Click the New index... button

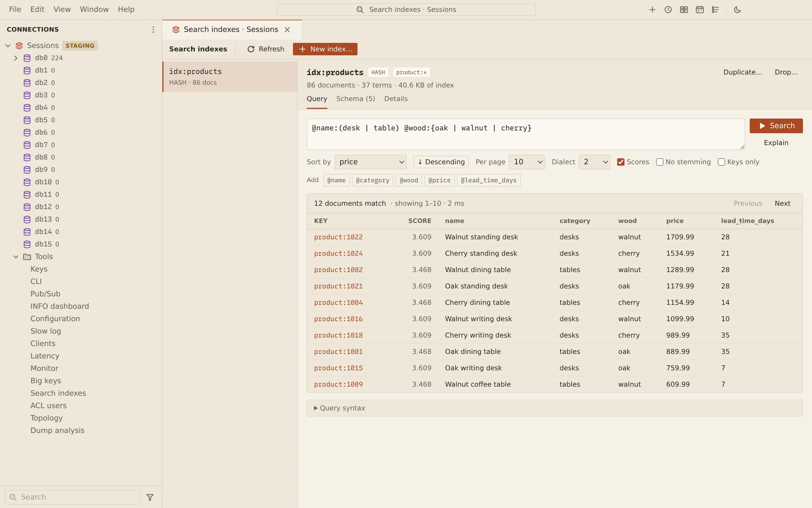pos(325,49)
